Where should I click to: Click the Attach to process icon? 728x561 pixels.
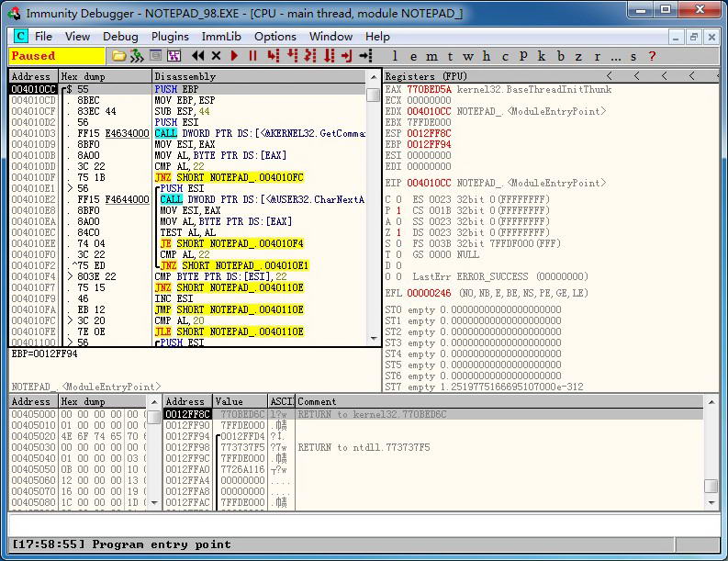click(137, 56)
